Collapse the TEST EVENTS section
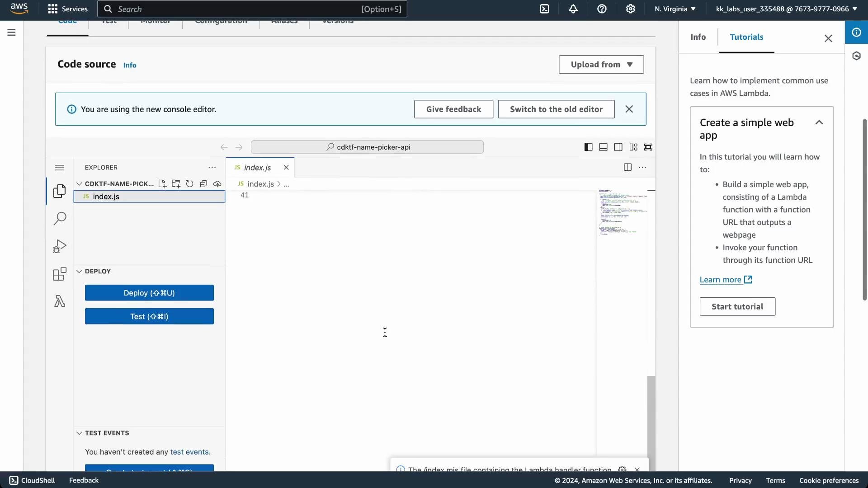This screenshot has height=488, width=868. point(79,433)
